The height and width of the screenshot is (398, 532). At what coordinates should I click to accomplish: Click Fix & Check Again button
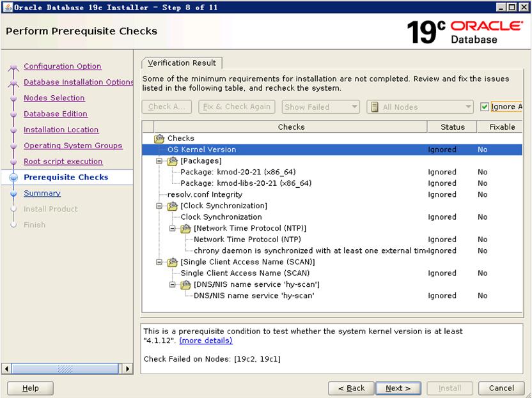237,107
